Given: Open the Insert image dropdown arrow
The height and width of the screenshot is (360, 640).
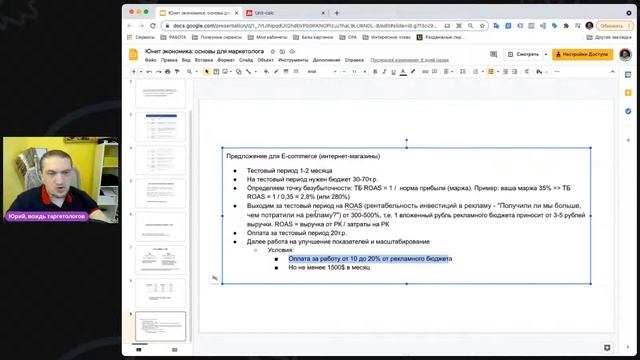Looking at the screenshot, I should click(231, 72).
